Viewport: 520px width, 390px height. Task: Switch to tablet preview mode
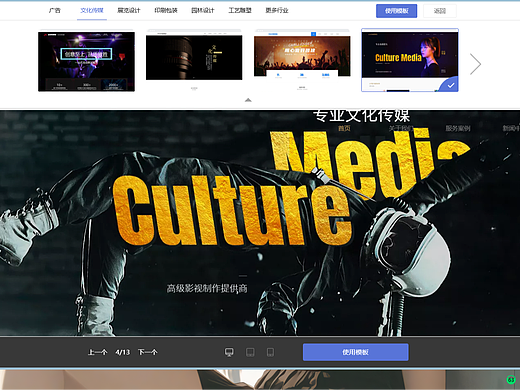[250, 352]
